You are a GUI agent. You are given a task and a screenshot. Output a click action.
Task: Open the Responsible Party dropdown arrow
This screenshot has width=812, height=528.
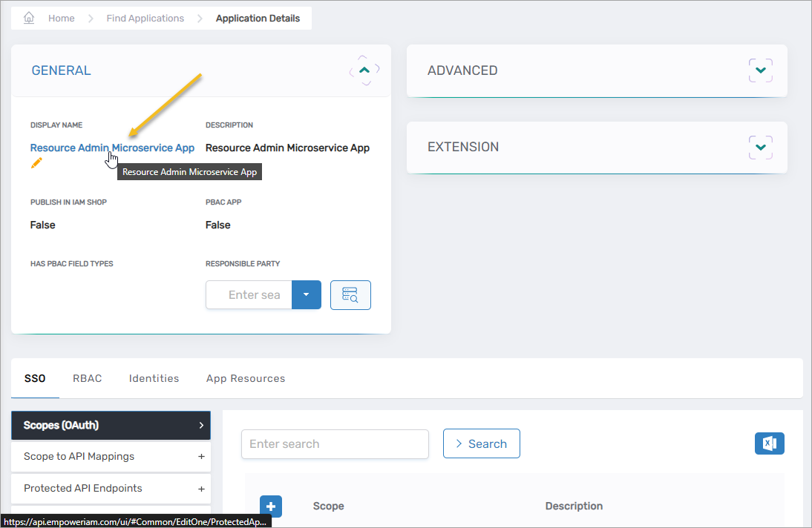pos(306,294)
